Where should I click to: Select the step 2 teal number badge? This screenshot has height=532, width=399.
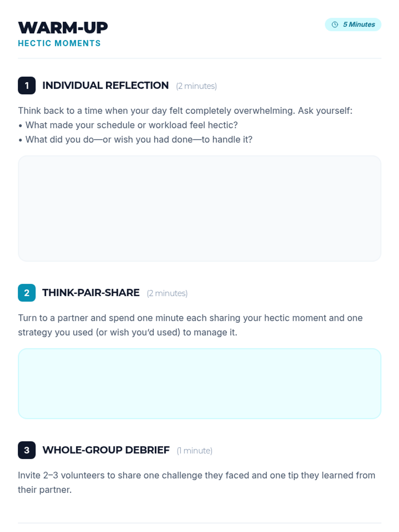pyautogui.click(x=27, y=293)
